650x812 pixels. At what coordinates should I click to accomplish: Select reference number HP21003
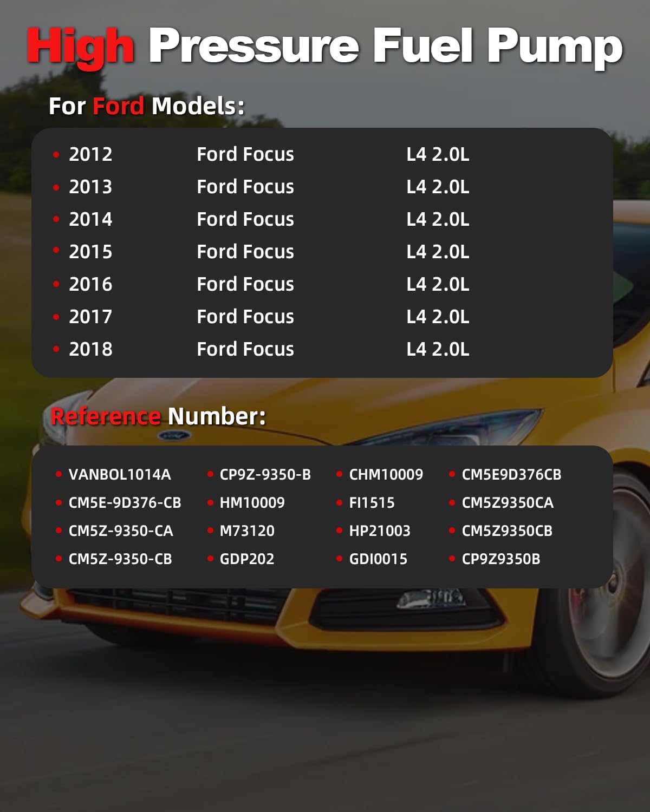coord(380,531)
